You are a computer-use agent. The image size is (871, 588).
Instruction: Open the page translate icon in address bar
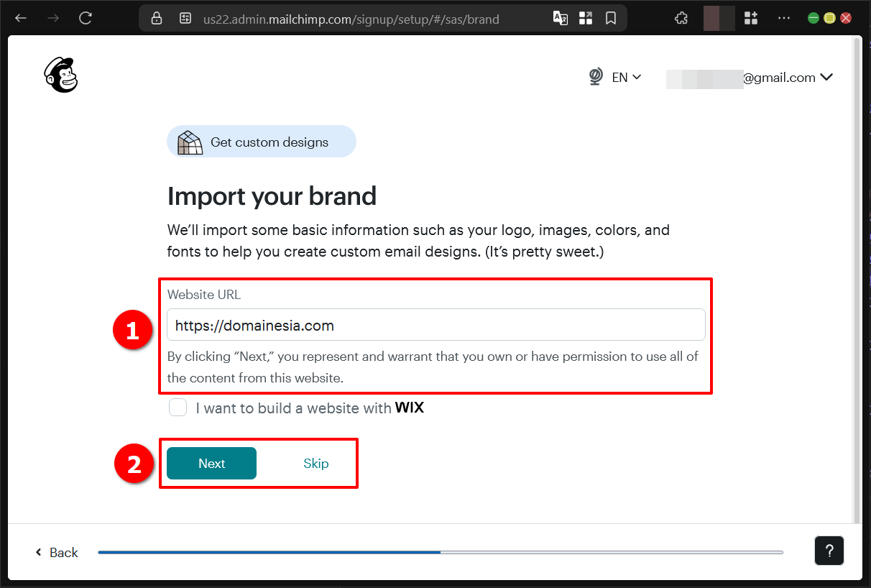click(x=561, y=17)
